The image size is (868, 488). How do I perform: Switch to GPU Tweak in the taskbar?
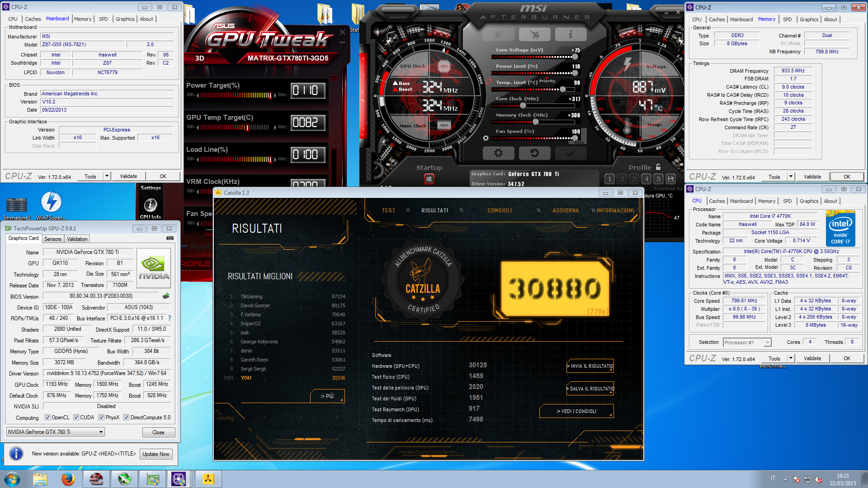[x=96, y=479]
